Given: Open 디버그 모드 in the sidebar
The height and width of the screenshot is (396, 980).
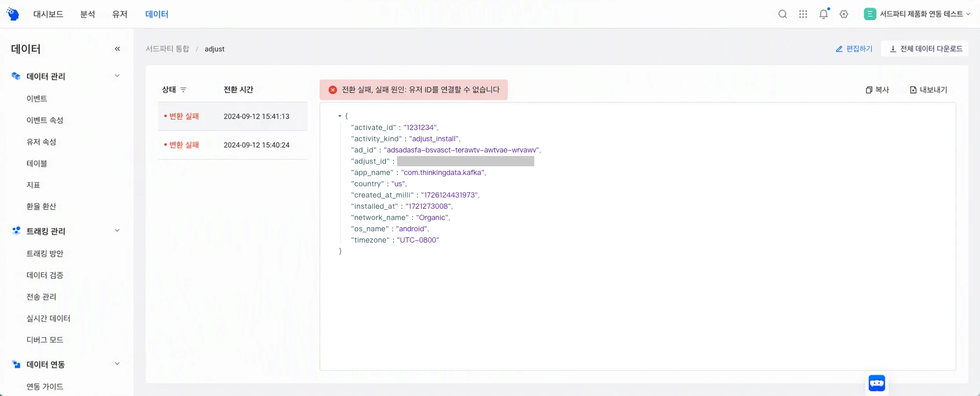Looking at the screenshot, I should (45, 340).
